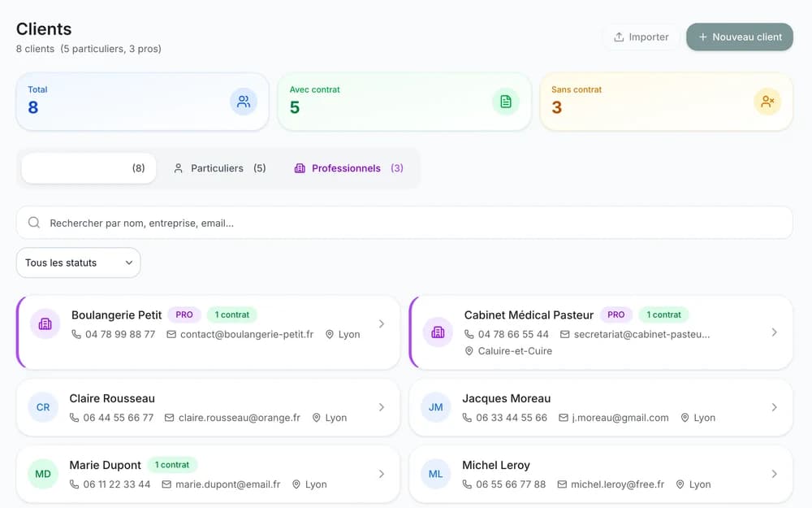Focus the Rechercher par nom search field
This screenshot has width=812, height=508.
(x=404, y=223)
